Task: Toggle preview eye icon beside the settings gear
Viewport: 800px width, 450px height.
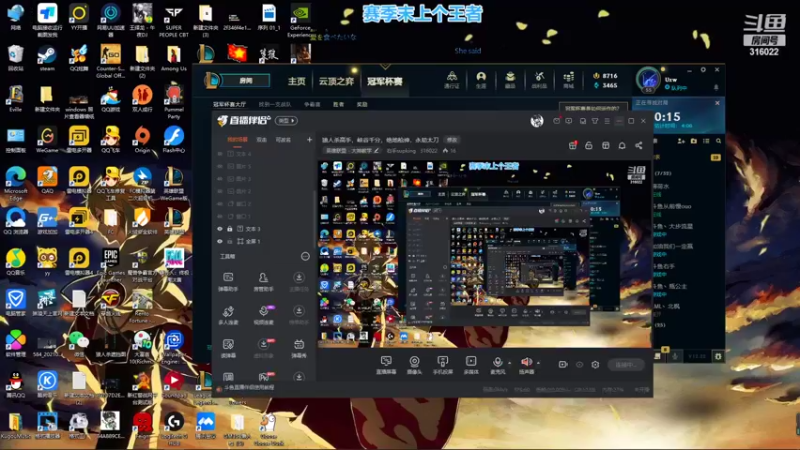Action: click(579, 364)
